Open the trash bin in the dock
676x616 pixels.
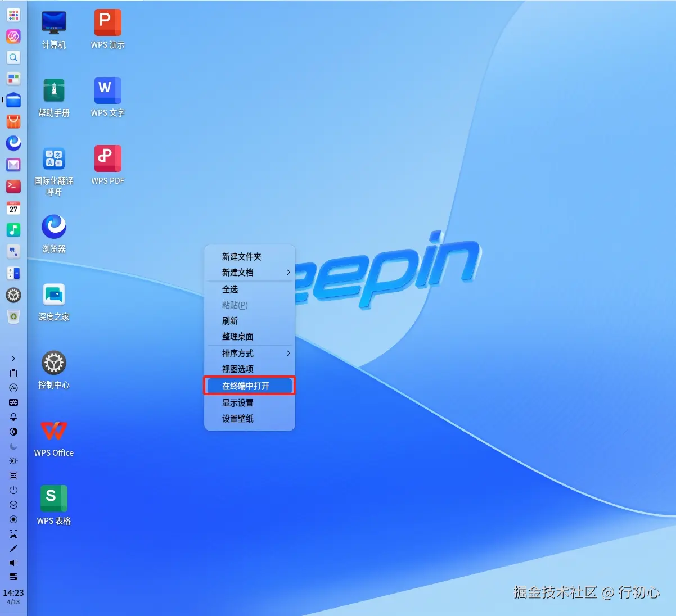(13, 317)
